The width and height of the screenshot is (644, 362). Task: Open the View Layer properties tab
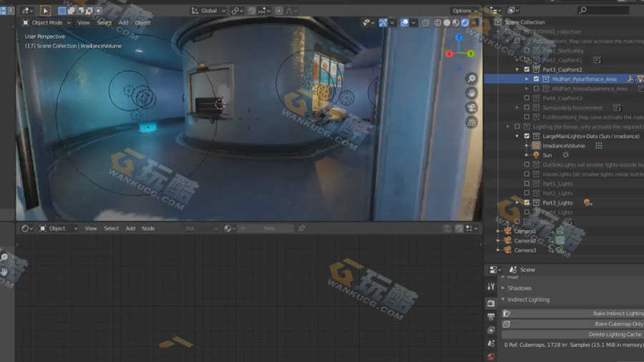point(491,330)
